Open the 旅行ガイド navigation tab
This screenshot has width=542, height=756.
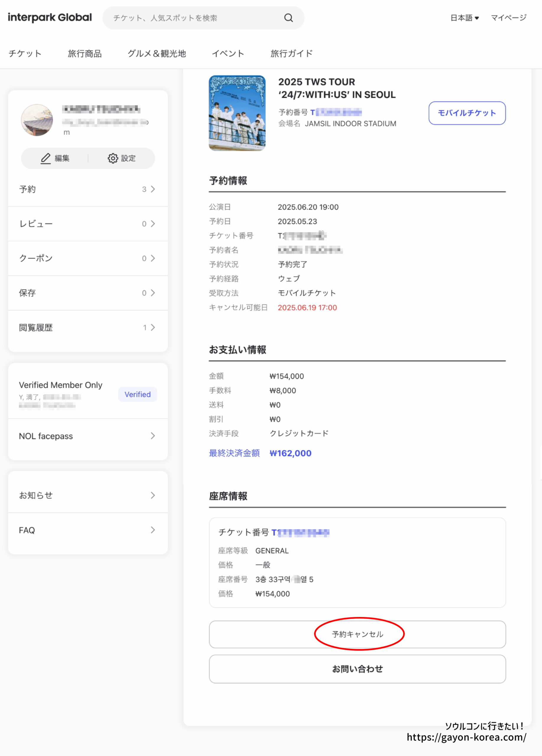292,53
